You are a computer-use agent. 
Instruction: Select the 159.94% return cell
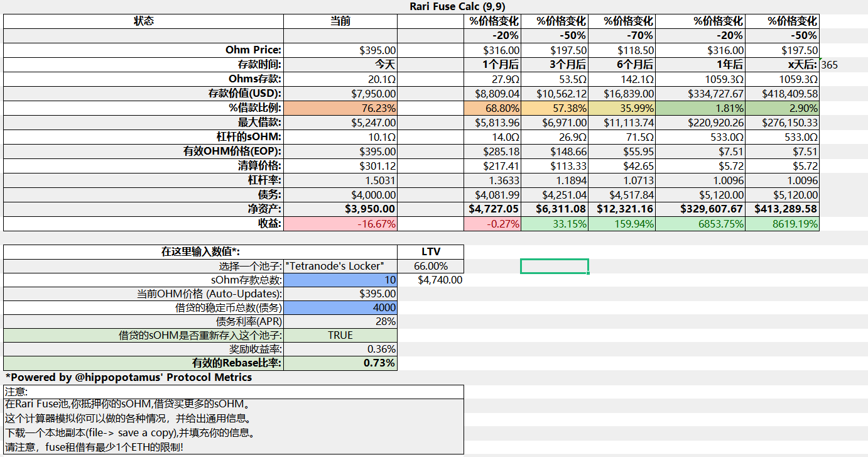(x=622, y=223)
